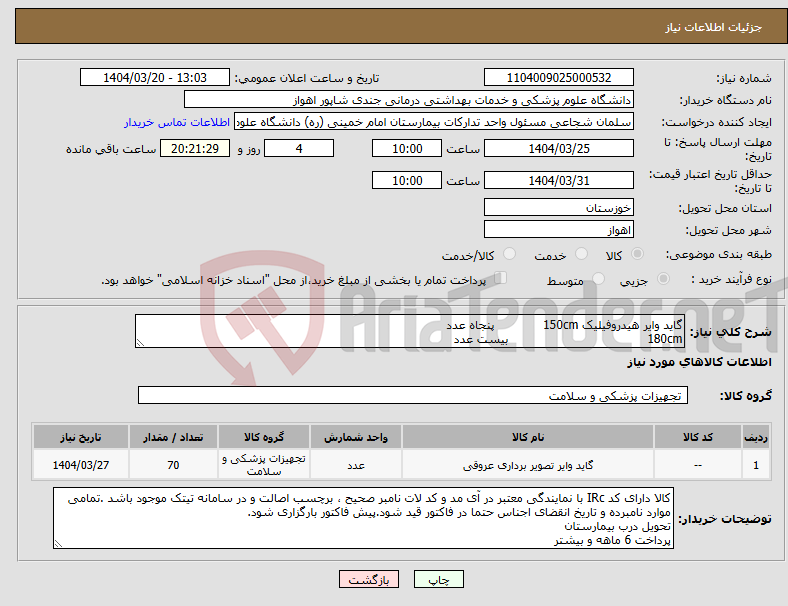
Task: Click the need number field 1104009025000532
Action: [559, 77]
